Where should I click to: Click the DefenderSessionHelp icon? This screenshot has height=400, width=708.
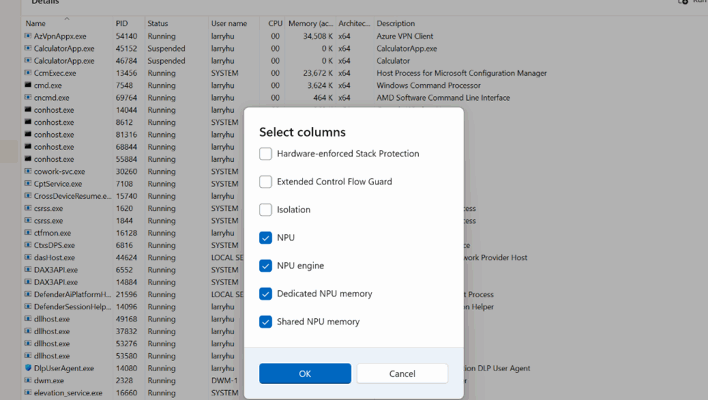tap(28, 306)
